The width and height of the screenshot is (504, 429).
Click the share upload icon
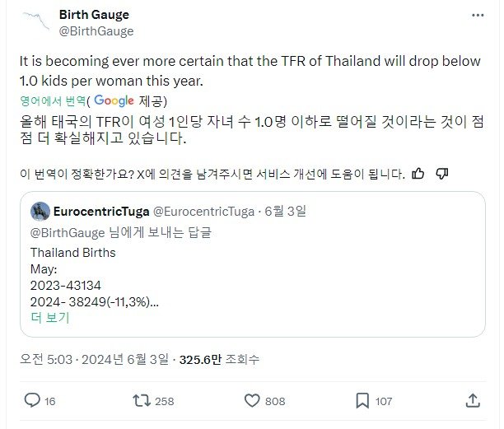pyautogui.click(x=473, y=400)
